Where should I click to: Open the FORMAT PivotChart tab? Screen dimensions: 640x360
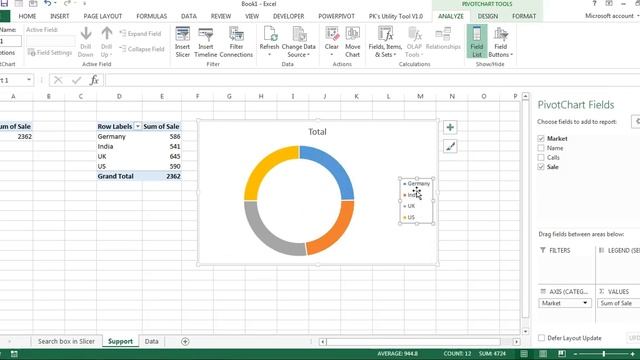tap(524, 16)
